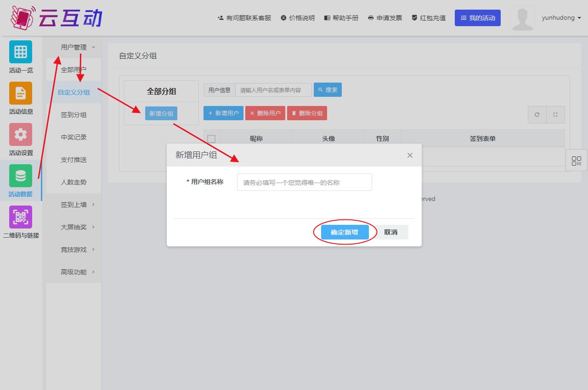Image resolution: width=588 pixels, height=390 pixels.
Task: Close the 新增用户组 dialog with X
Action: pyautogui.click(x=410, y=155)
